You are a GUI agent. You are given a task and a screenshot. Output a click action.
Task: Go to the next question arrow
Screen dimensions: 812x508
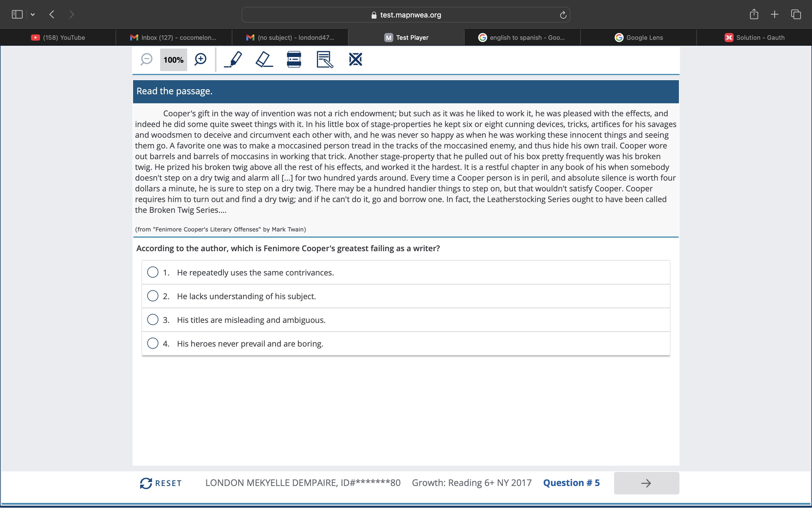646,483
